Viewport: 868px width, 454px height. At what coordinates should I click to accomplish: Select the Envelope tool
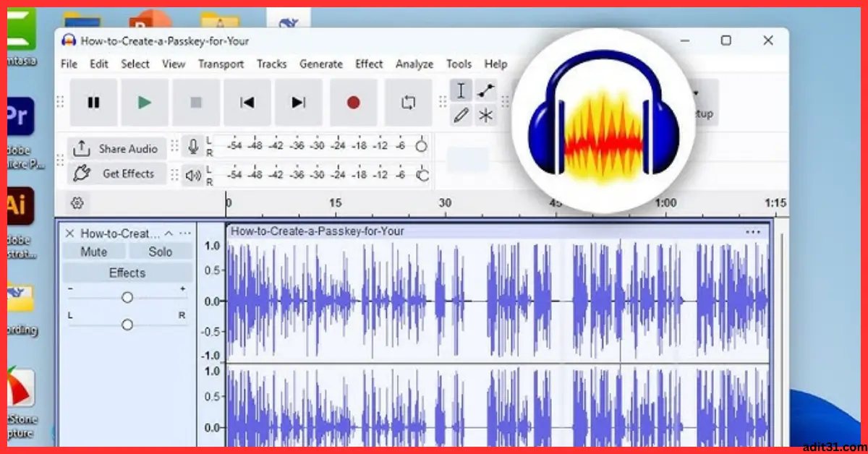[486, 90]
